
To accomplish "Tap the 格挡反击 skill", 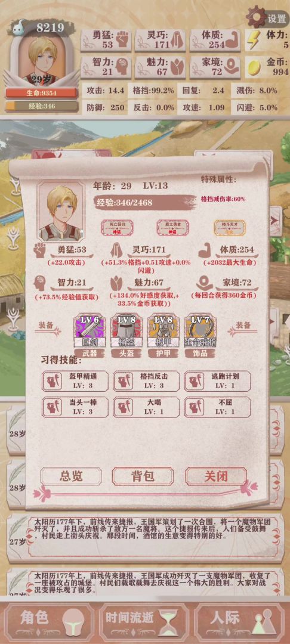I will pos(146,380).
